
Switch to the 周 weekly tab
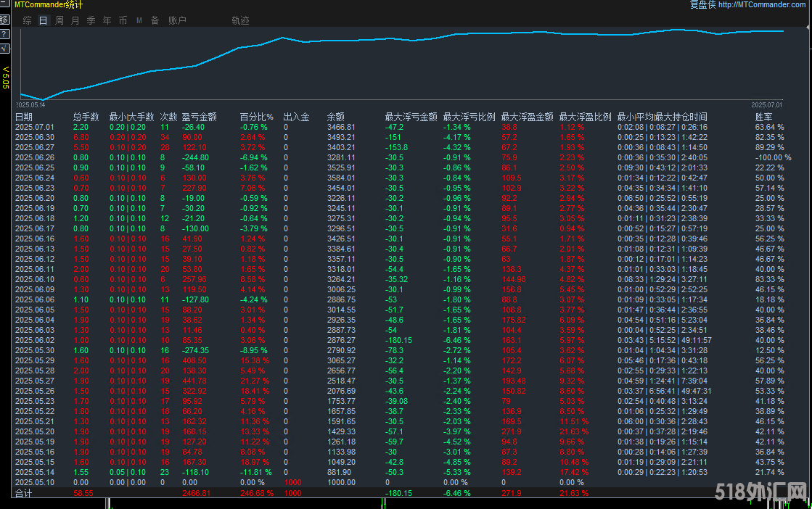click(x=60, y=20)
